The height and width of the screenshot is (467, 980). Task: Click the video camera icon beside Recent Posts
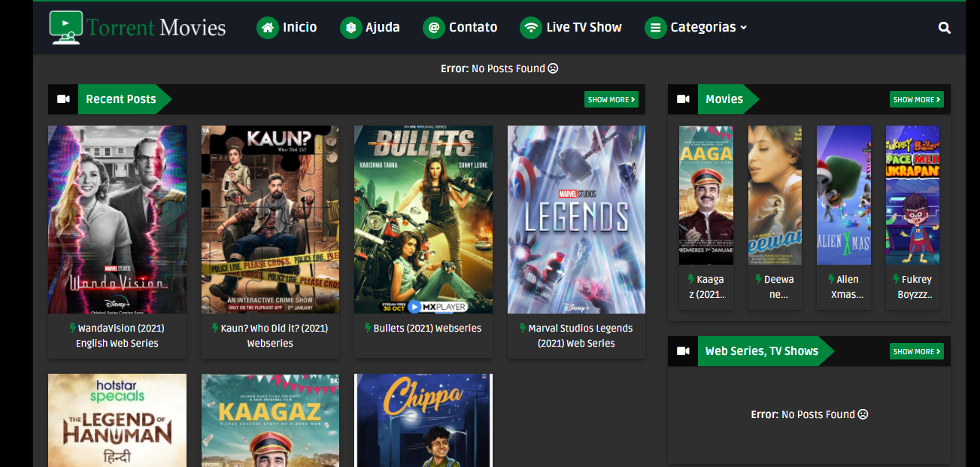pyautogui.click(x=63, y=99)
